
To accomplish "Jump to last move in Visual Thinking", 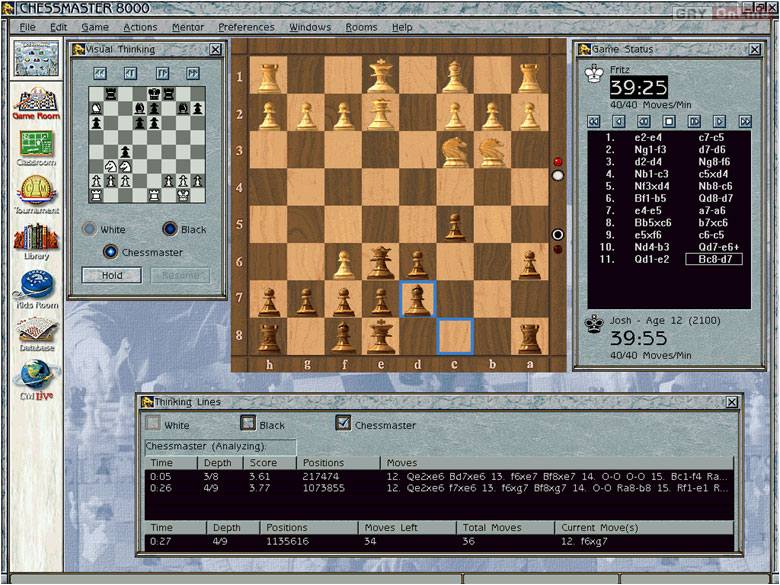I will (x=193, y=74).
